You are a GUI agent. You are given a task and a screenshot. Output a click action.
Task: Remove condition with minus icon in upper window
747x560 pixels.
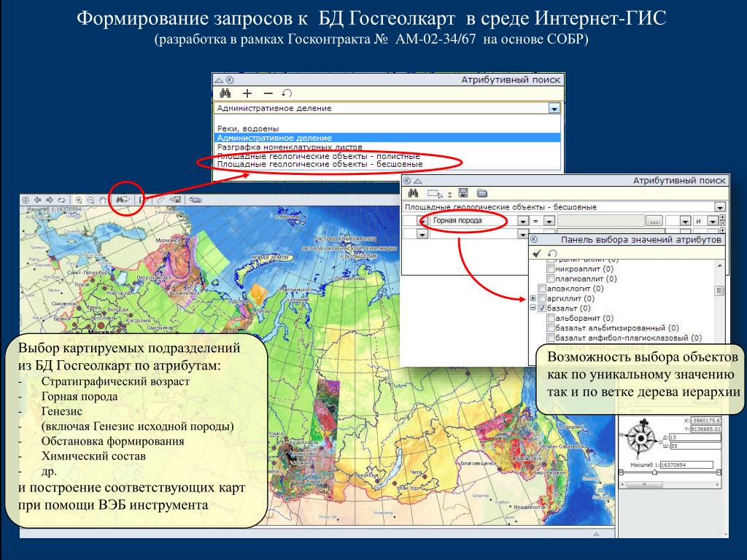click(268, 93)
